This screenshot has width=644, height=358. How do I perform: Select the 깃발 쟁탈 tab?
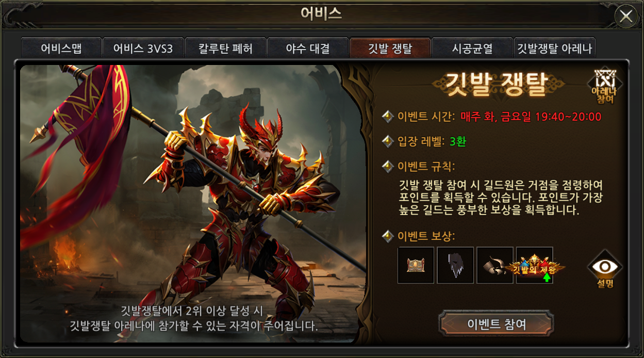pyautogui.click(x=390, y=48)
